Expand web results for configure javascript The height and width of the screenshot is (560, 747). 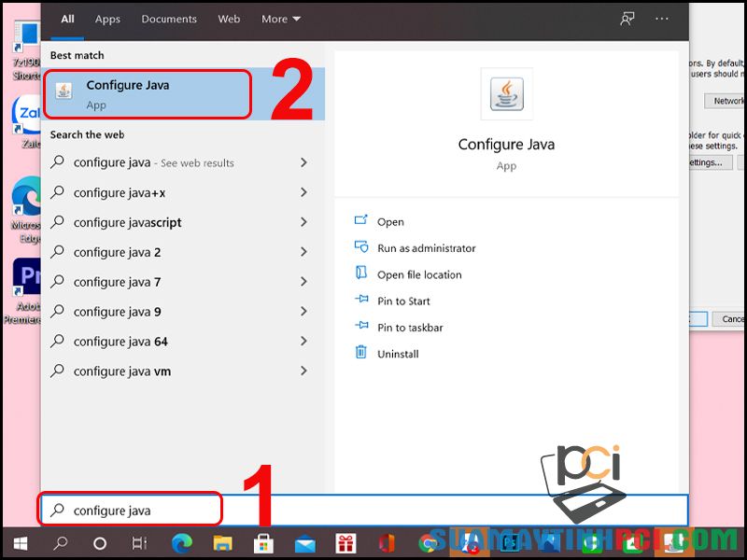click(303, 222)
